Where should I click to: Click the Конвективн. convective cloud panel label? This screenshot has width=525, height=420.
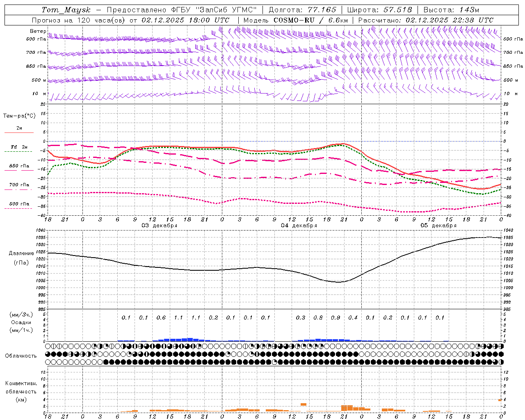click(21, 383)
